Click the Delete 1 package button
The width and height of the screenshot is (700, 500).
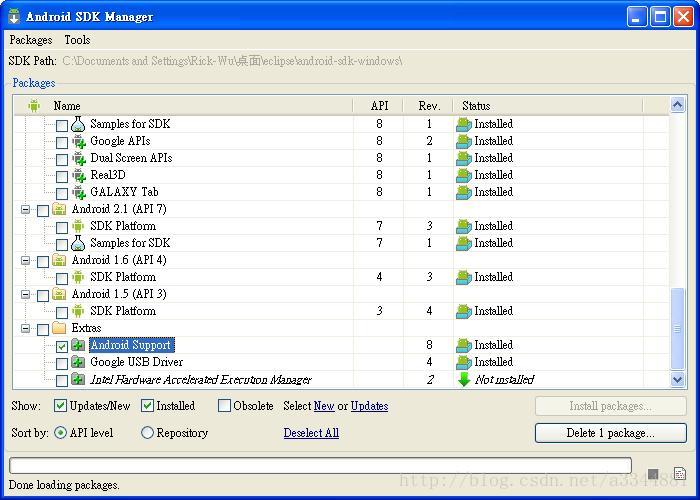coord(610,433)
